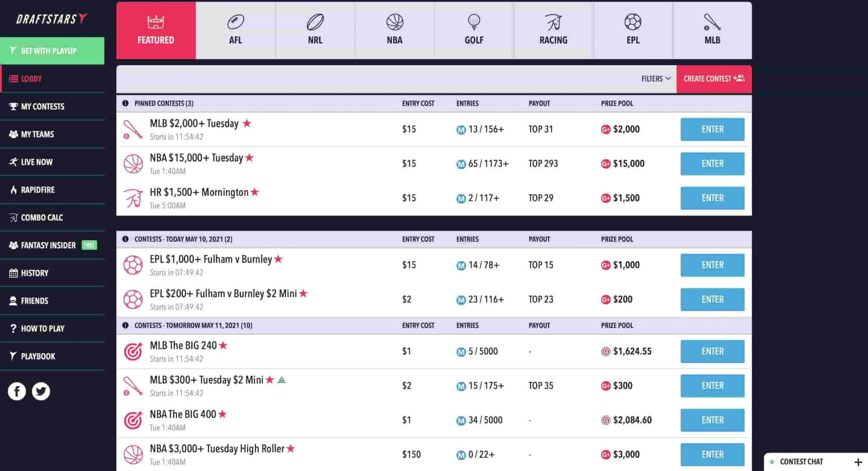Select the EPL tab
The height and width of the screenshot is (471, 868).
tap(633, 30)
